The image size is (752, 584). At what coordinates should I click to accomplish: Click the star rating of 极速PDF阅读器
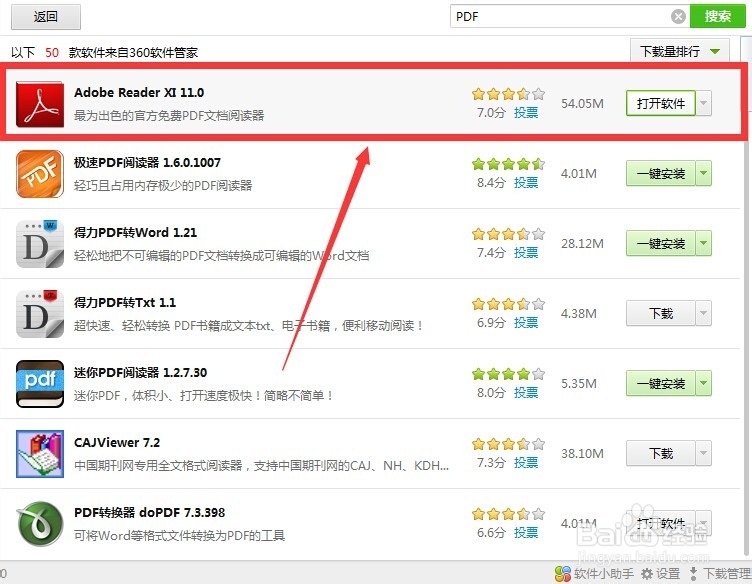click(x=508, y=164)
